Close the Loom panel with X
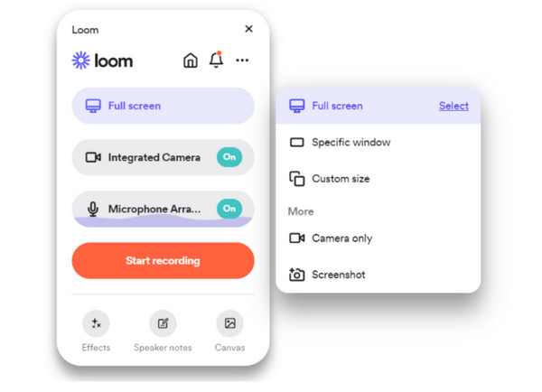542x392 pixels. [249, 29]
